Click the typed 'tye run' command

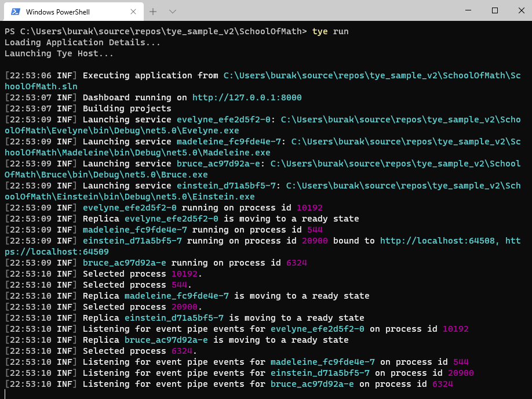point(330,31)
